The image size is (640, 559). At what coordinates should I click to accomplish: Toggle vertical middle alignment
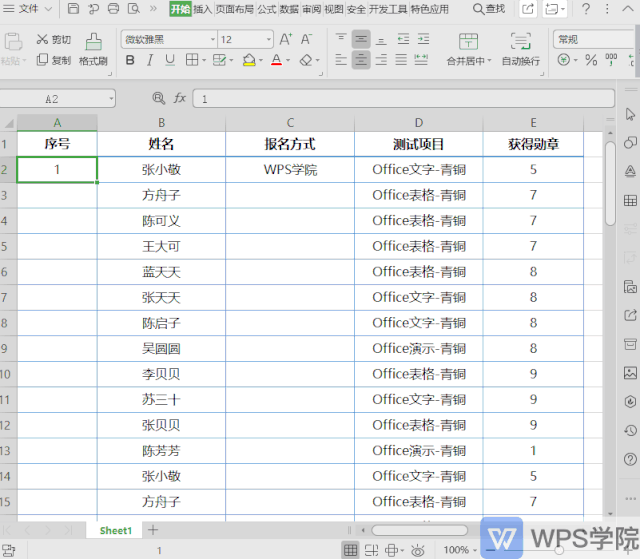pyautogui.click(x=361, y=39)
